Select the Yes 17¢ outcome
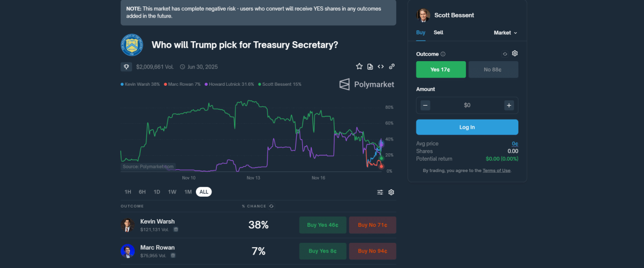Viewport: 644px width, 268px height. (x=441, y=70)
